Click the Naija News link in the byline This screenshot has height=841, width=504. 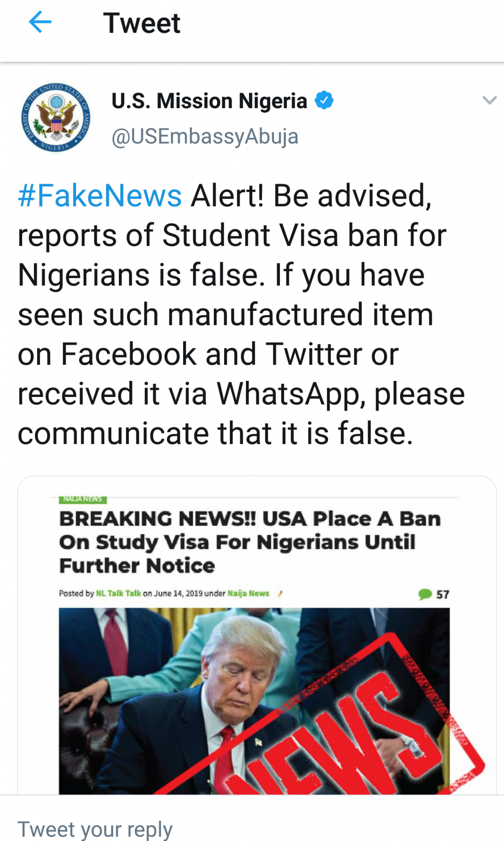click(248, 593)
